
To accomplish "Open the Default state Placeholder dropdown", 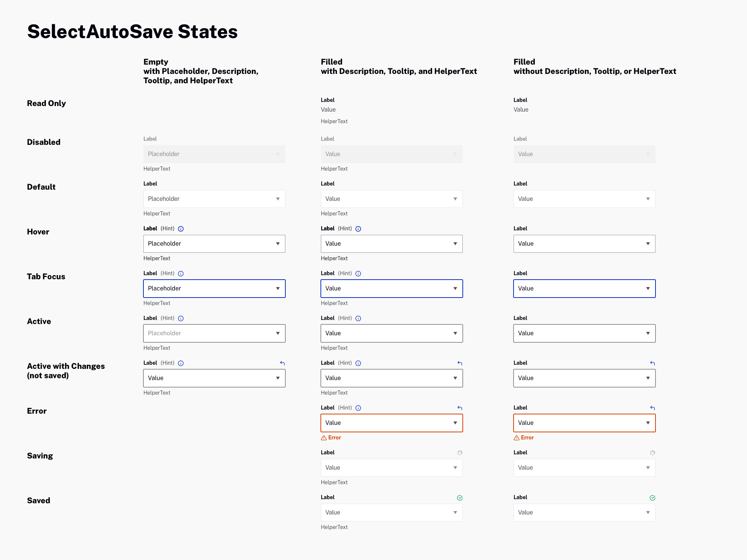I will click(214, 199).
